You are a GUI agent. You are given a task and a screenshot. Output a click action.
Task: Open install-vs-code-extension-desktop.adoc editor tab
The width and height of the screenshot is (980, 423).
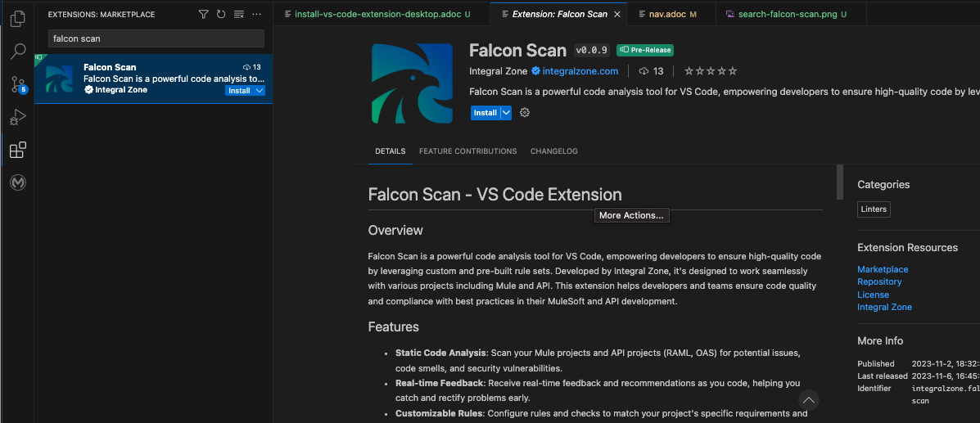coord(382,14)
